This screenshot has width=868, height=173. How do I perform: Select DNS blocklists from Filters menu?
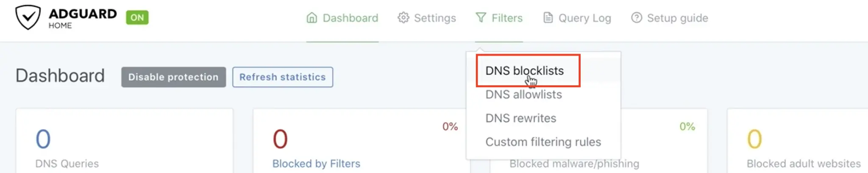pyautogui.click(x=524, y=71)
